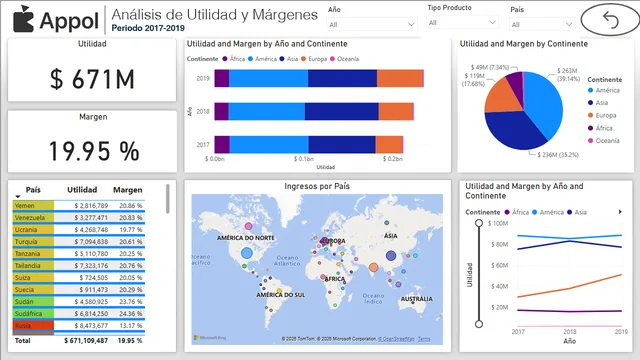Click the 2019 África bar segment
Viewport: 640px width, 360px height.
tap(222, 78)
